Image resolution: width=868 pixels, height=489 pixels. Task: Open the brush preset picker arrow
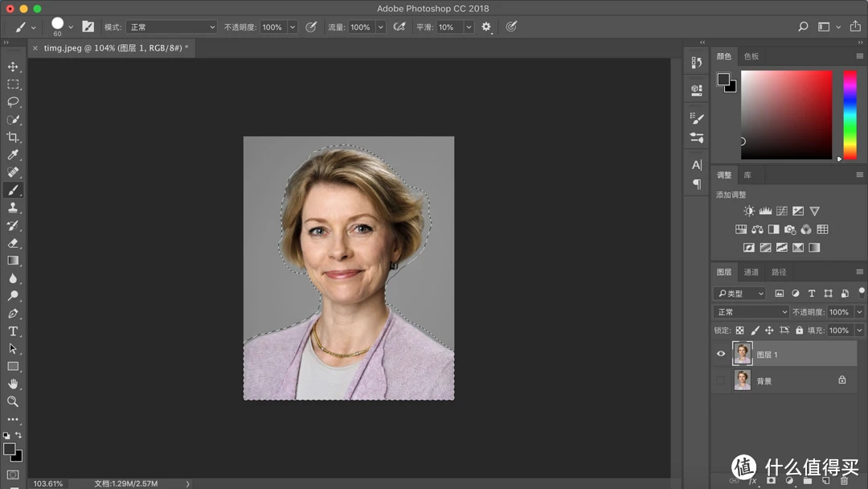[x=70, y=27]
